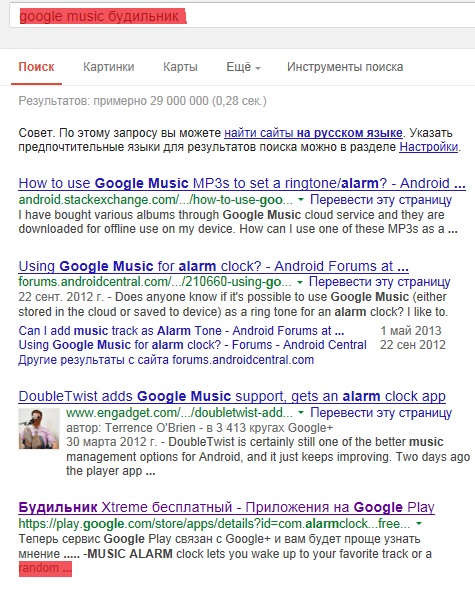
Task: Expand the Ещё menu
Action: pyautogui.click(x=243, y=67)
